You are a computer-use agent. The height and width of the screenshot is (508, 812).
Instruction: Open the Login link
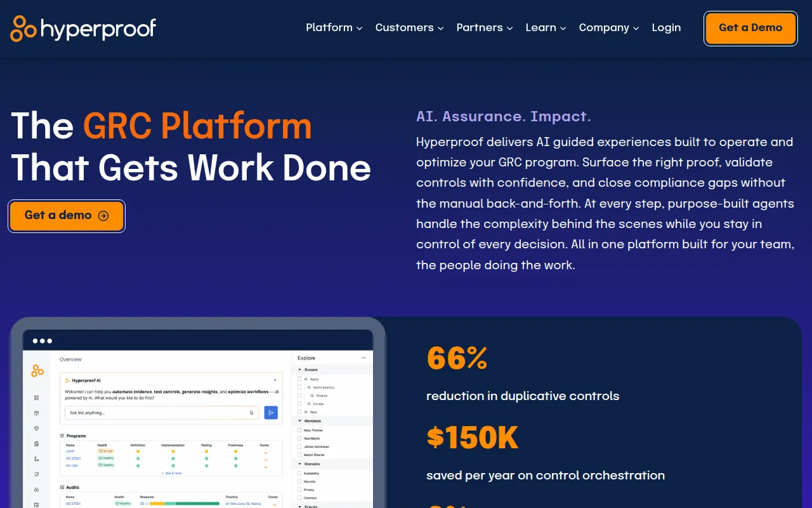click(x=666, y=28)
